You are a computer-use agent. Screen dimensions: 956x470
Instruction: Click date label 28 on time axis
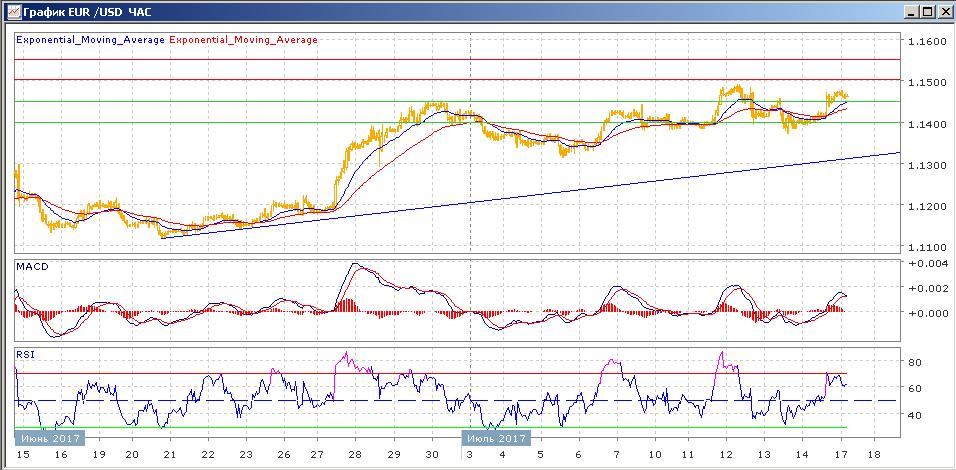(355, 454)
